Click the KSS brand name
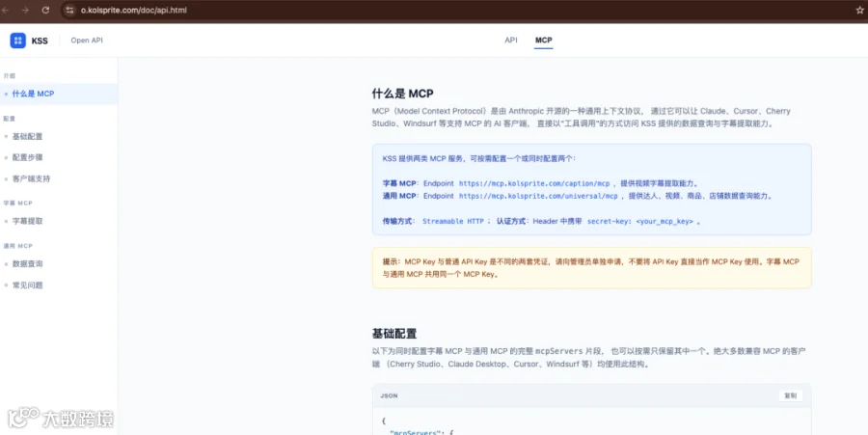The width and height of the screenshot is (868, 435). pyautogui.click(x=40, y=41)
